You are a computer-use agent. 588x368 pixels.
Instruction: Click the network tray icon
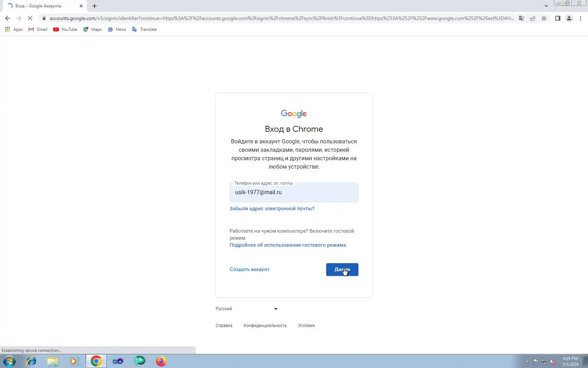[x=544, y=361]
